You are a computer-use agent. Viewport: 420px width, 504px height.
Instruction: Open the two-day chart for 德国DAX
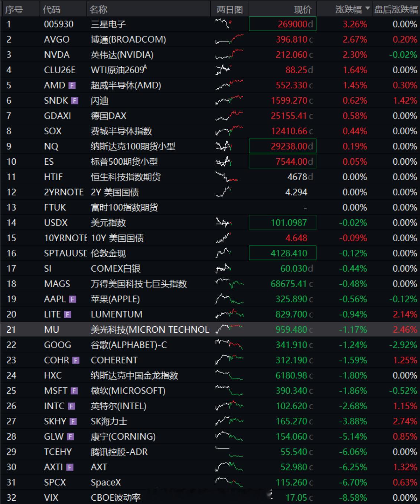click(229, 116)
